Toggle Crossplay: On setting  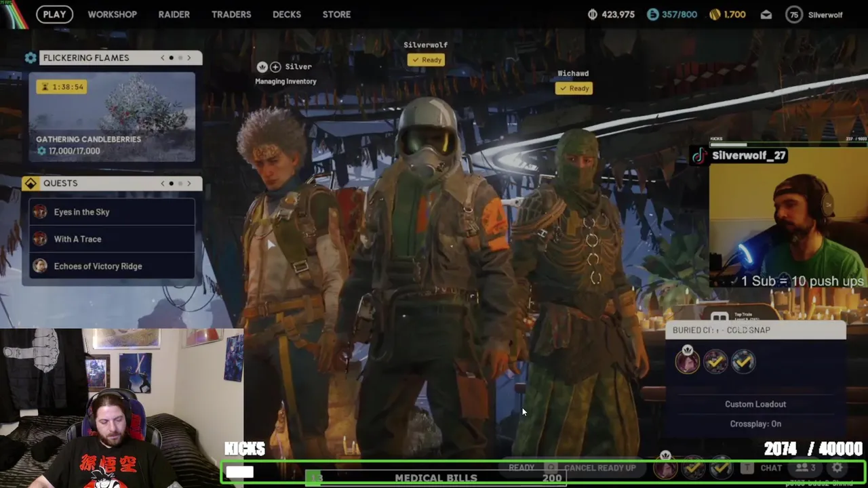click(755, 424)
